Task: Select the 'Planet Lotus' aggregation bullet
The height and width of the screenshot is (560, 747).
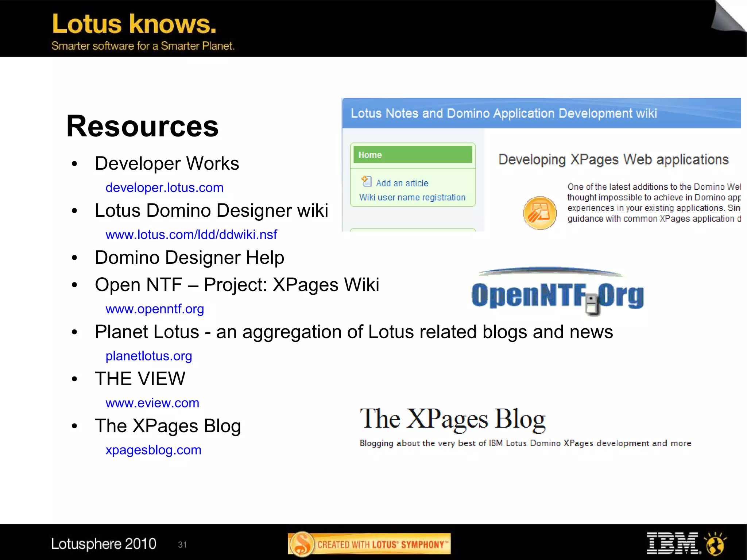Action: coord(354,332)
